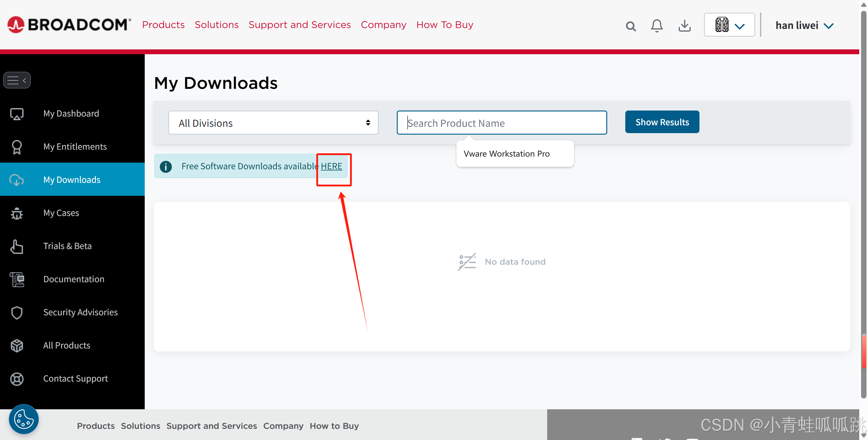
Task: Click the header download tray icon
Action: [x=684, y=26]
